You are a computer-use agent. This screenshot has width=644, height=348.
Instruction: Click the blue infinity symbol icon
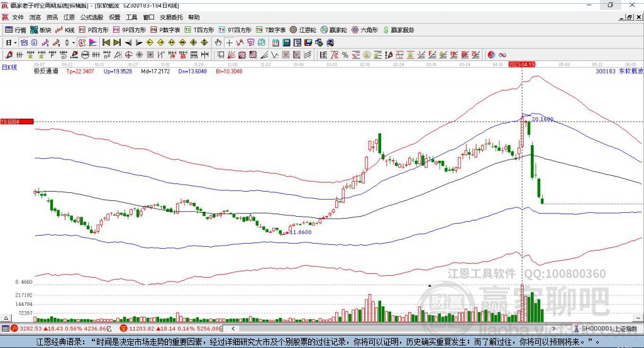[502, 55]
